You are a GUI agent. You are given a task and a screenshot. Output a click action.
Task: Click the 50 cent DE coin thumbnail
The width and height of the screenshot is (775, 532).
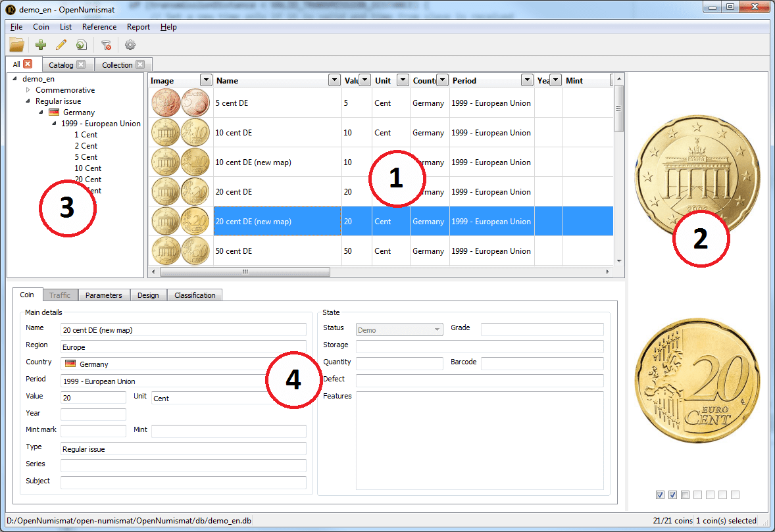(x=180, y=251)
